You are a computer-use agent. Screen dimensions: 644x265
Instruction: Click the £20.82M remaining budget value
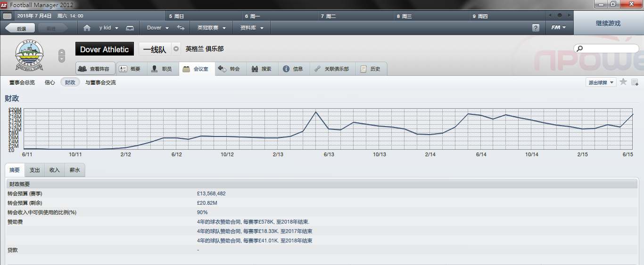(x=207, y=203)
